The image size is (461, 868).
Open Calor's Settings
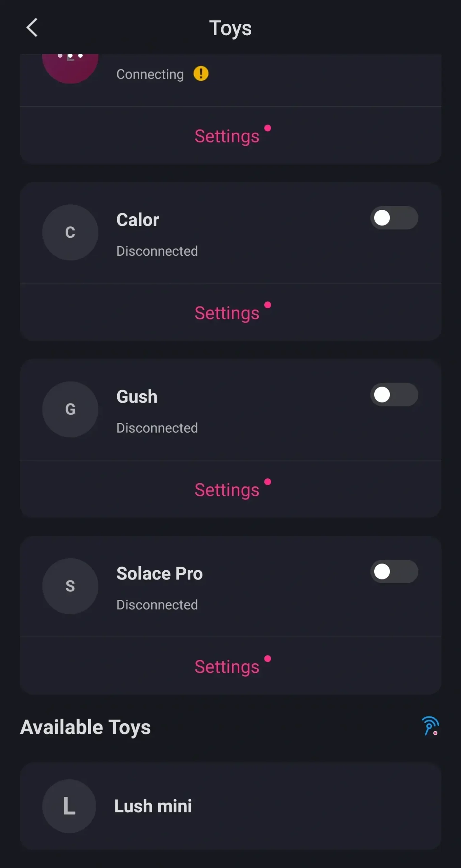point(227,313)
